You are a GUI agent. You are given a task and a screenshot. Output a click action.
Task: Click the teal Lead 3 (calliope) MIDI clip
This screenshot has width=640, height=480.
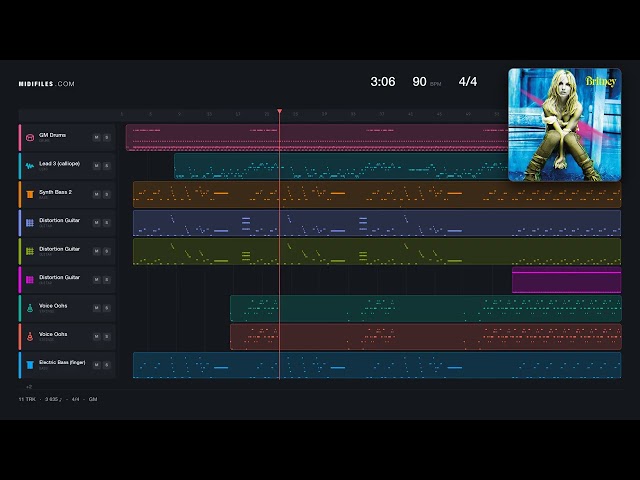341,166
